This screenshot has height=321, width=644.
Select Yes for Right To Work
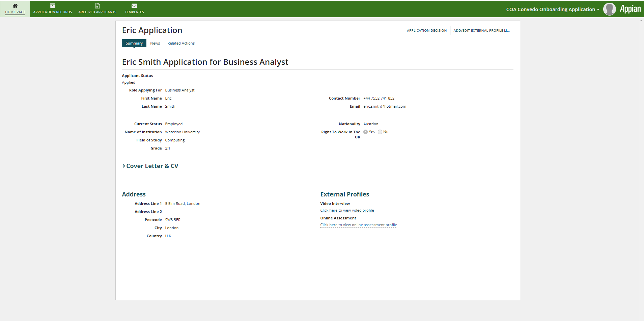click(x=365, y=132)
